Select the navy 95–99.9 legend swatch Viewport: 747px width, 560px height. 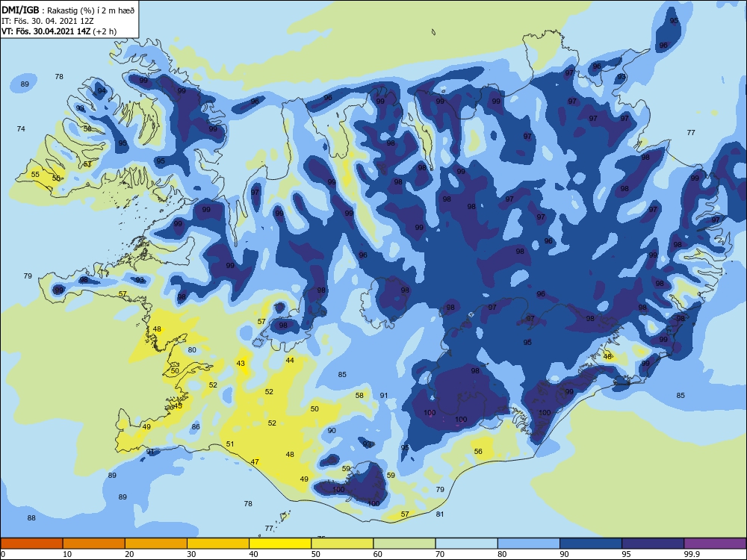(653, 544)
